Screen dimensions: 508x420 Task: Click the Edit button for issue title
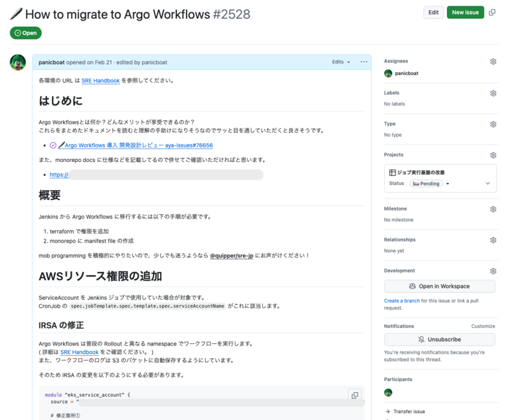[433, 12]
